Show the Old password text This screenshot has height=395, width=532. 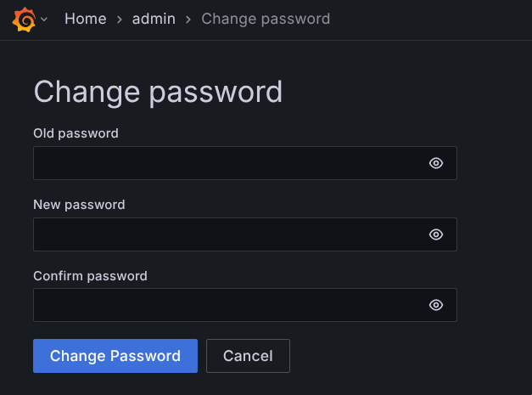[x=436, y=163]
